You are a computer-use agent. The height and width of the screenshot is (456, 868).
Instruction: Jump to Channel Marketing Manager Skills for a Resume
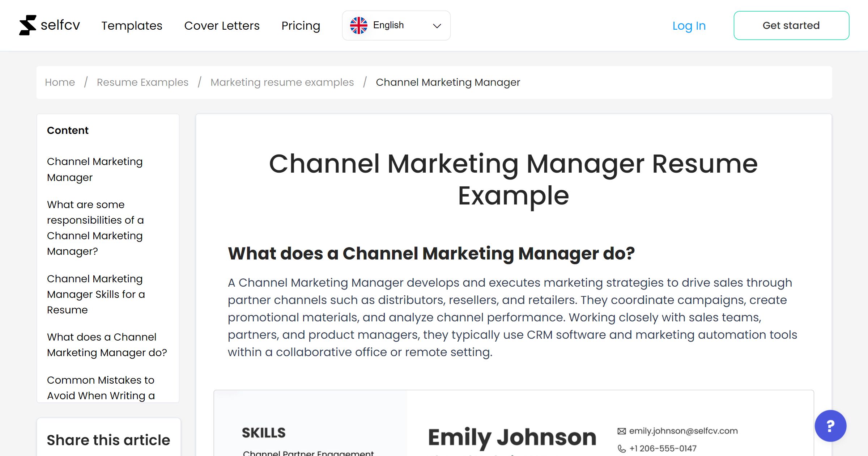click(x=96, y=294)
